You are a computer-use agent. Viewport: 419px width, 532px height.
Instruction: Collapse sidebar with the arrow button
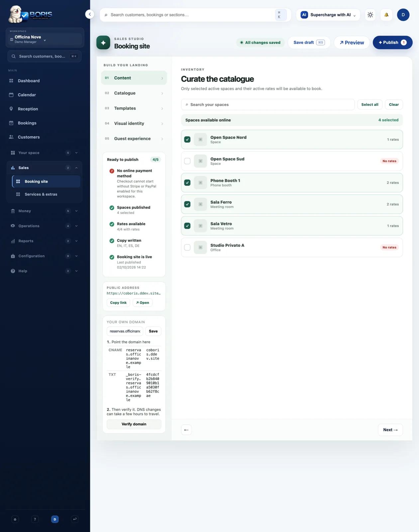[x=90, y=14]
